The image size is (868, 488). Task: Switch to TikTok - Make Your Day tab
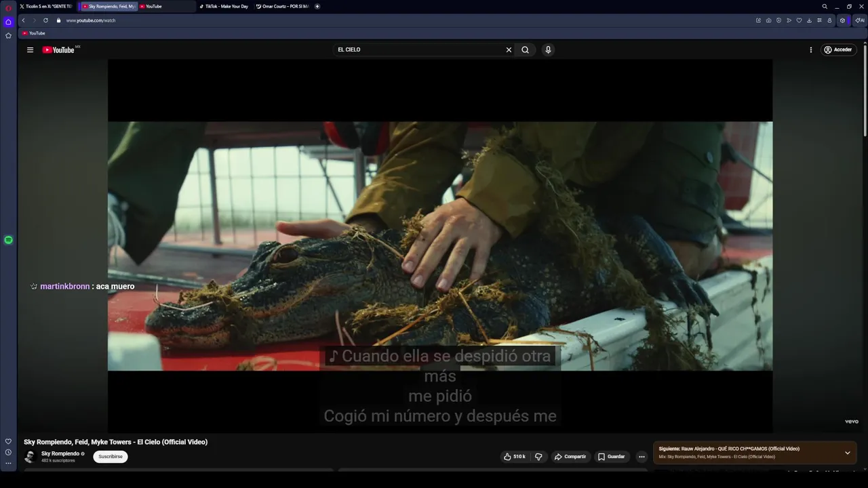[226, 7]
